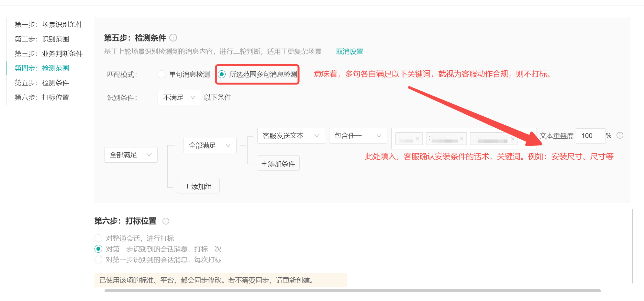
Task: Click the horizontal scrollbar at bottom
Action: point(352,291)
